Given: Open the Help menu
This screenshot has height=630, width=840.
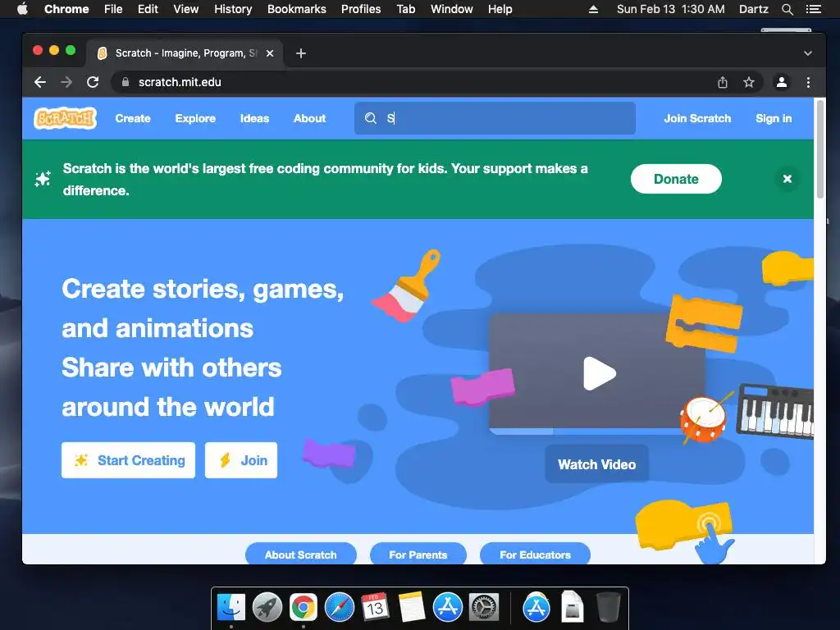Looking at the screenshot, I should tap(500, 9).
